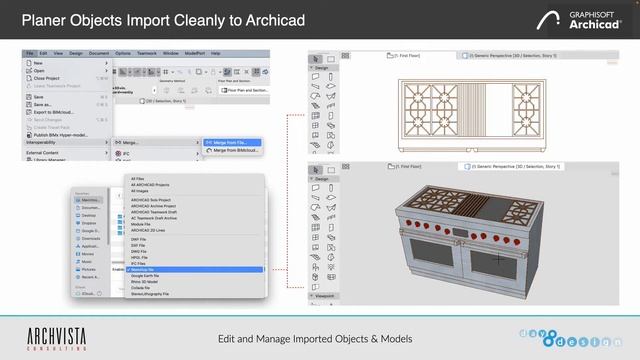Select the Arrow tool in the floor plan pane
This screenshot has height=360, width=640.
pos(315,59)
